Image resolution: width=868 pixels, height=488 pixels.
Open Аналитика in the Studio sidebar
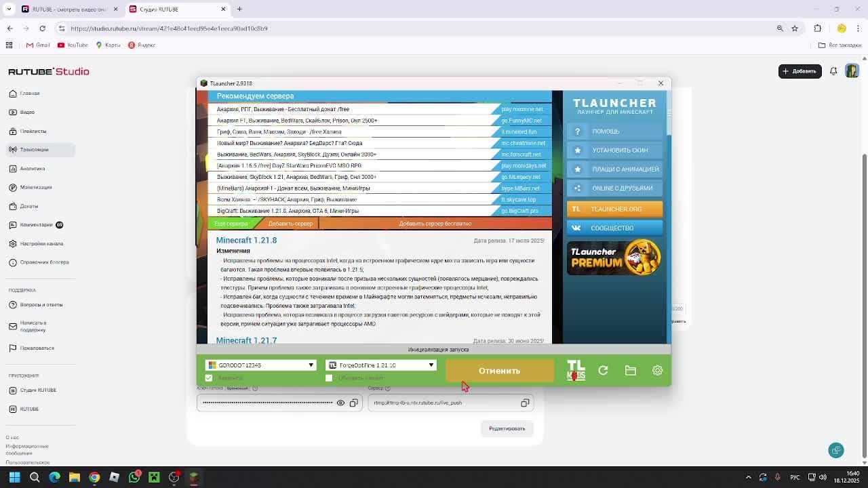(33, 168)
